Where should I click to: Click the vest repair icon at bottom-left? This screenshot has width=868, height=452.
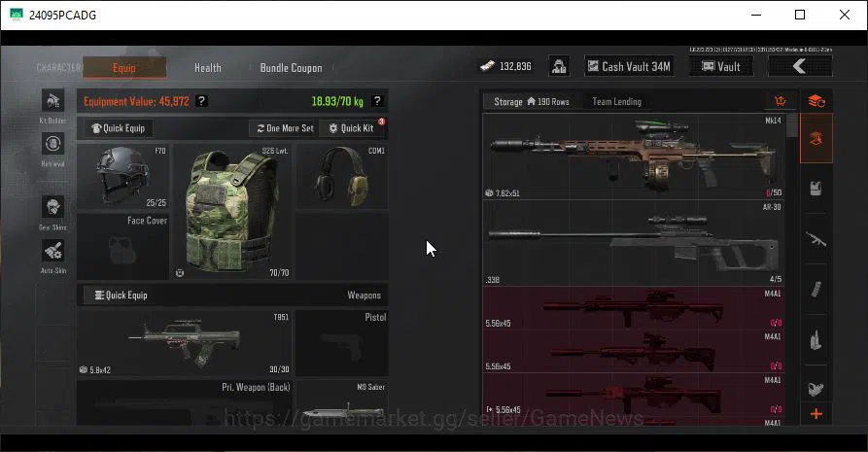180,272
